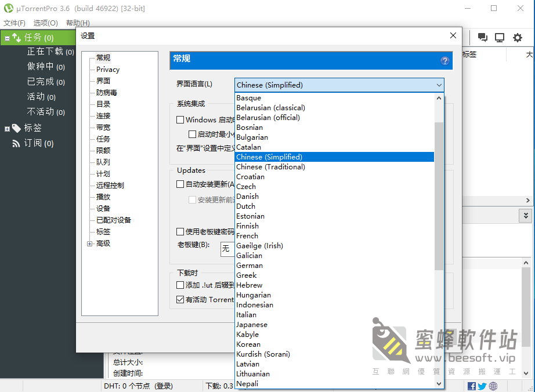
Task: Open 计划 settings category
Action: tap(103, 173)
